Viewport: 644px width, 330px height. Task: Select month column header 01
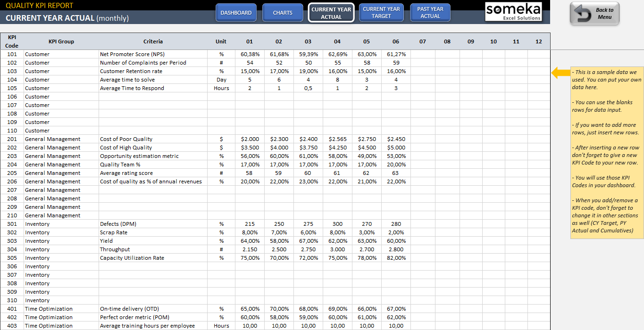tap(249, 41)
